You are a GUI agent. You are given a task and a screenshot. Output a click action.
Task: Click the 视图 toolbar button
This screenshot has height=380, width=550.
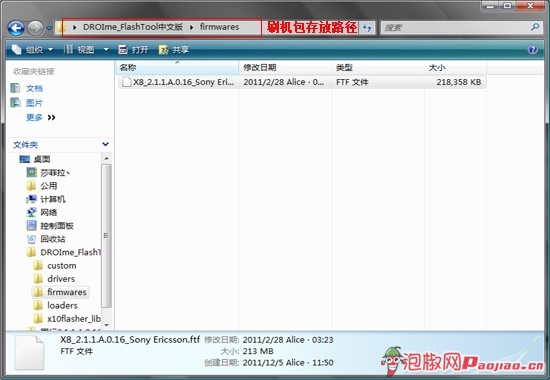[79, 50]
